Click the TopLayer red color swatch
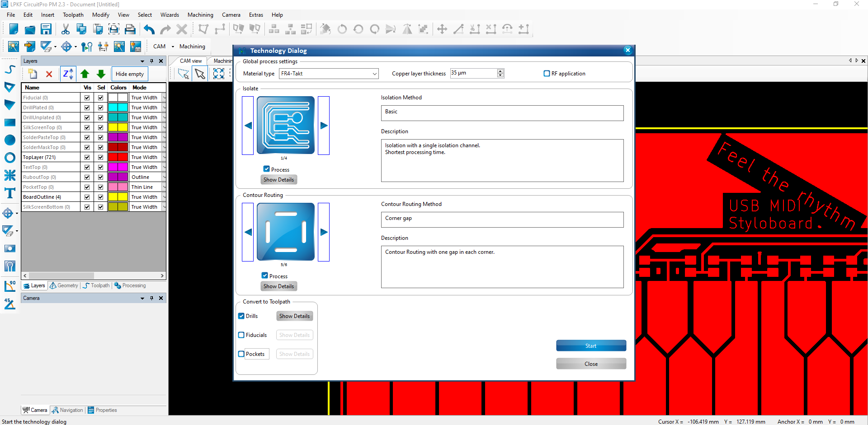 point(118,157)
